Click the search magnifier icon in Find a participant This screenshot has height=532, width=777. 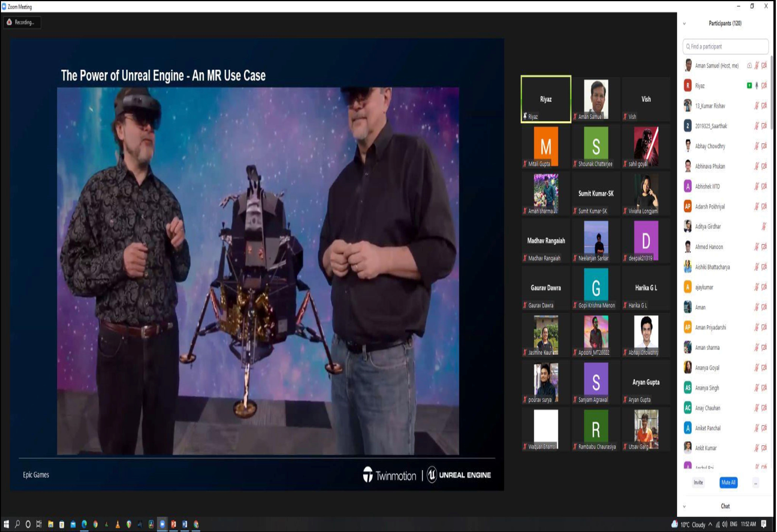click(688, 46)
